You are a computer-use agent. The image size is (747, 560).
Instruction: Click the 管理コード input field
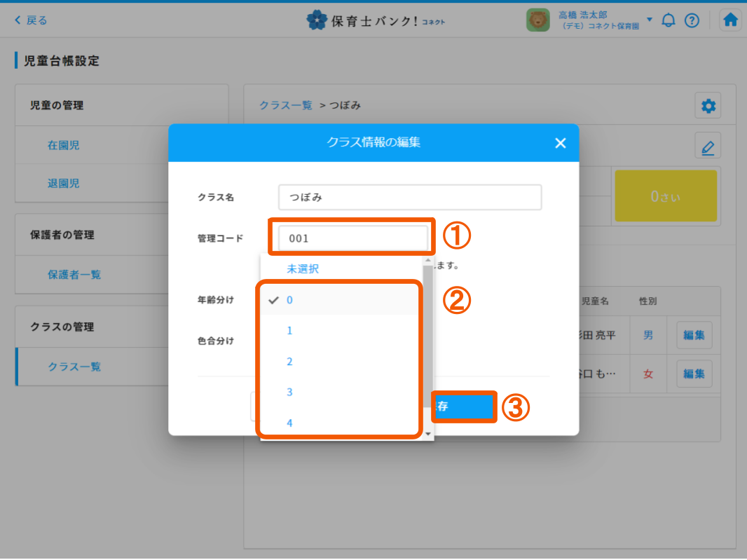[353, 238]
